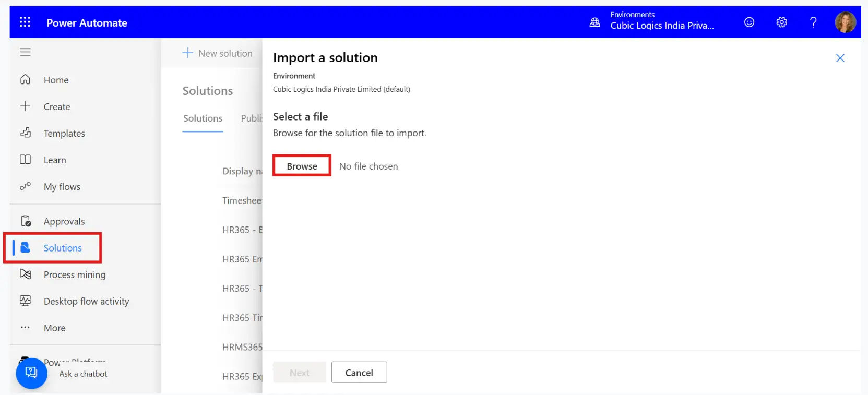The height and width of the screenshot is (395, 868).
Task: Open the Learn book icon
Action: coord(25,160)
